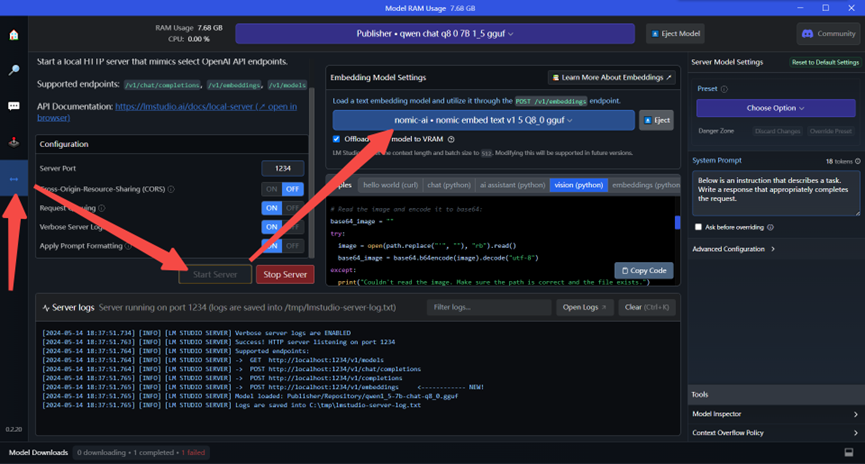This screenshot has width=865, height=464.
Task: Select the vision (python) tab
Action: coord(579,185)
